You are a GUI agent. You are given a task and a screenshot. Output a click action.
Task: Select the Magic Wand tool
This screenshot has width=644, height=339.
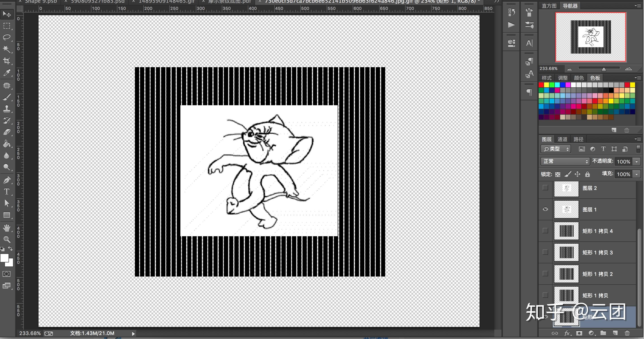pos(7,49)
